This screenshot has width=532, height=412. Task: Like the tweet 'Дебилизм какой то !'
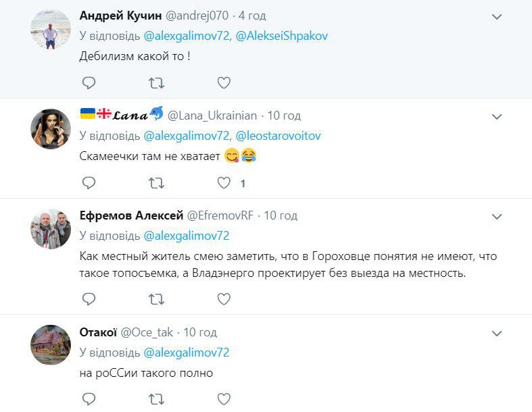pos(224,83)
